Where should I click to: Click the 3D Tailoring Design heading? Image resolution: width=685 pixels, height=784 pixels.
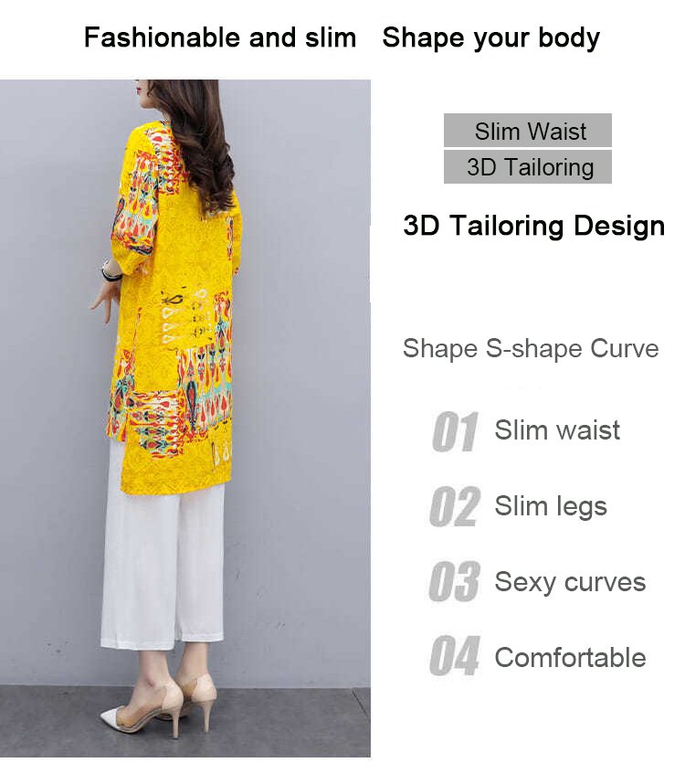tap(533, 226)
